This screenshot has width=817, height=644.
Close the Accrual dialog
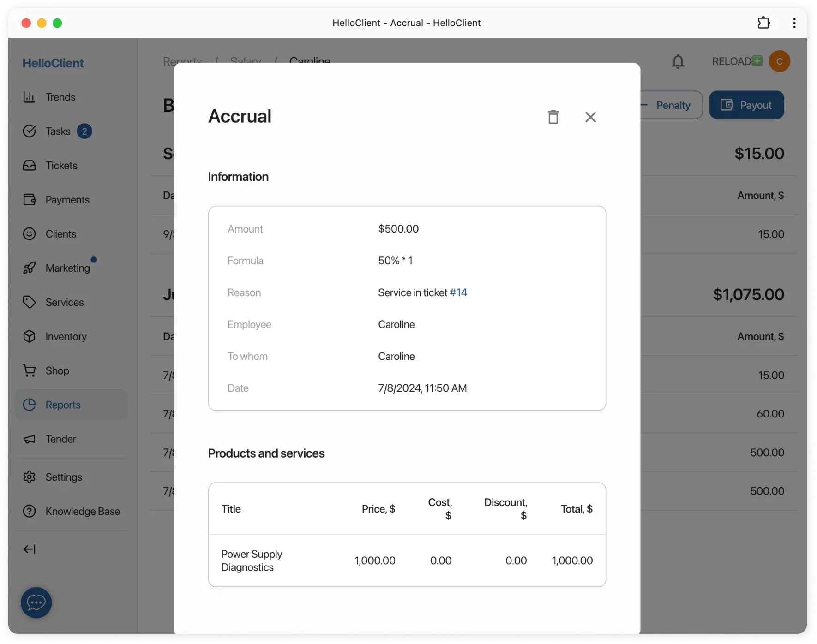[x=591, y=117]
